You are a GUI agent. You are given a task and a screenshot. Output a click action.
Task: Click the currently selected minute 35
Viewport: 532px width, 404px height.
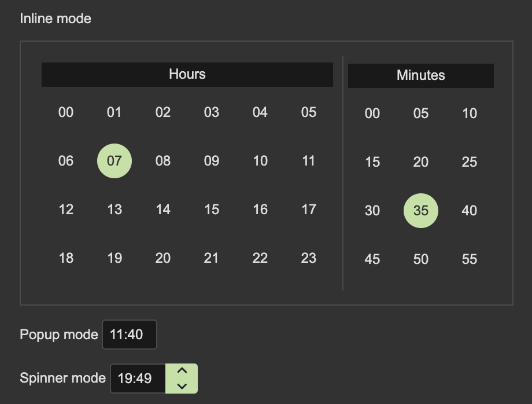[420, 211]
